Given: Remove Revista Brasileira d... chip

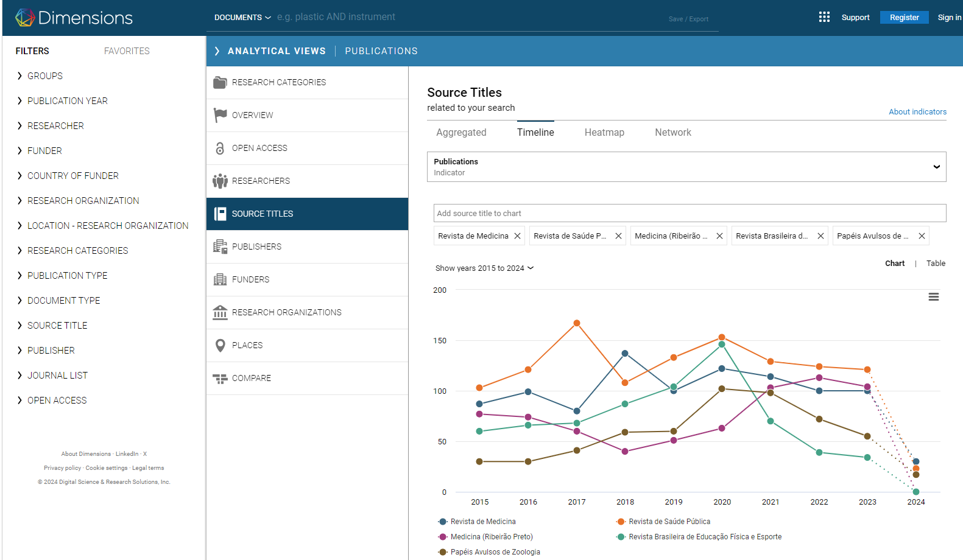Looking at the screenshot, I should click(820, 236).
